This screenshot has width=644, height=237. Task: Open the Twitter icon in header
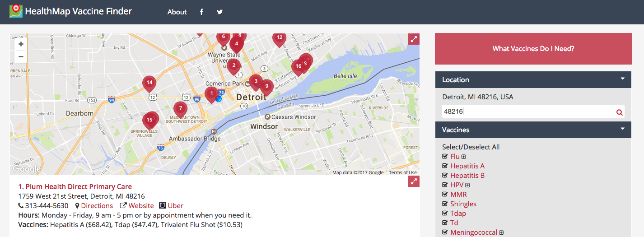coord(219,12)
